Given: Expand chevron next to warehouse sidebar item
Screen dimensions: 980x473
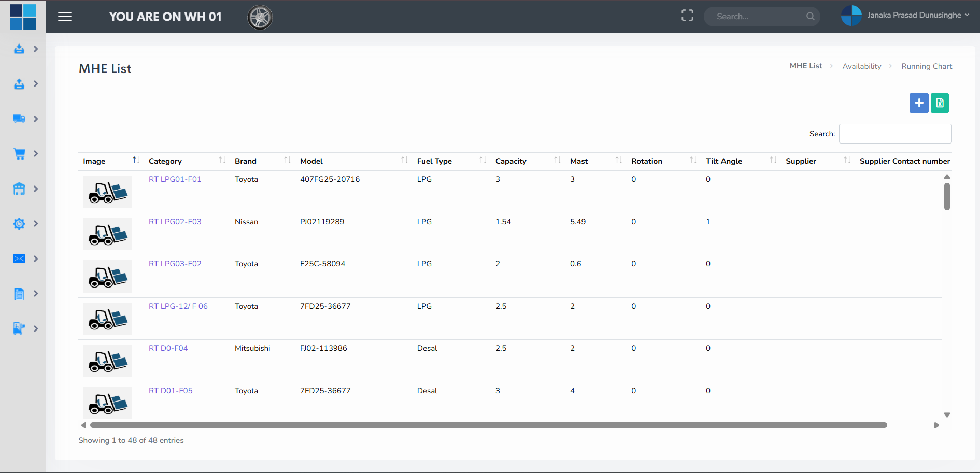Looking at the screenshot, I should (36, 189).
